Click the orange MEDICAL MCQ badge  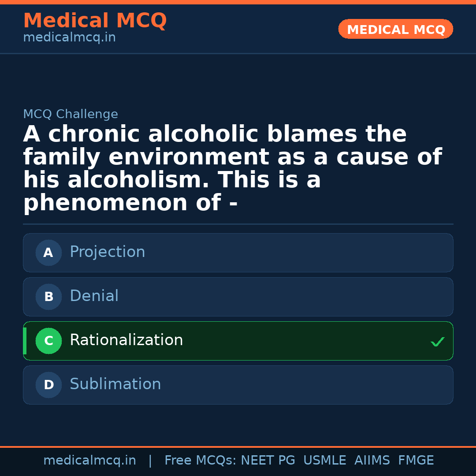[x=395, y=29]
